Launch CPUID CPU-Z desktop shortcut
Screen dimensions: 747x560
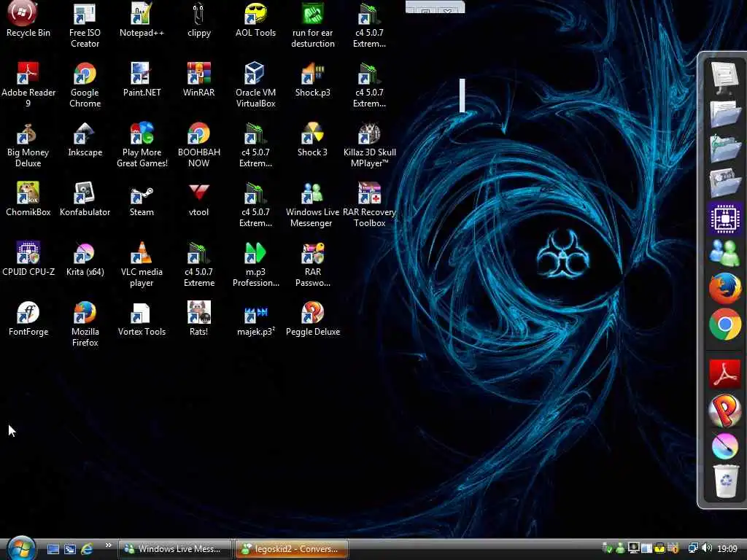point(28,259)
